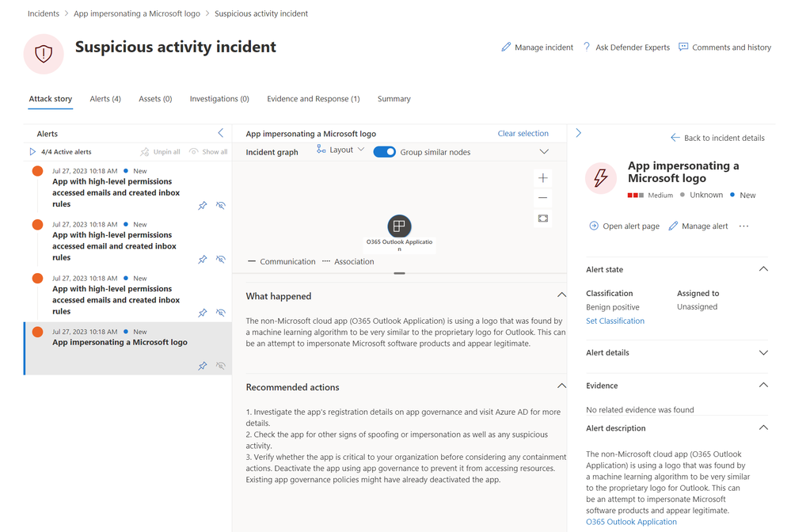This screenshot has height=532, width=791.
Task: Collapse the Recommended actions section
Action: (x=561, y=386)
